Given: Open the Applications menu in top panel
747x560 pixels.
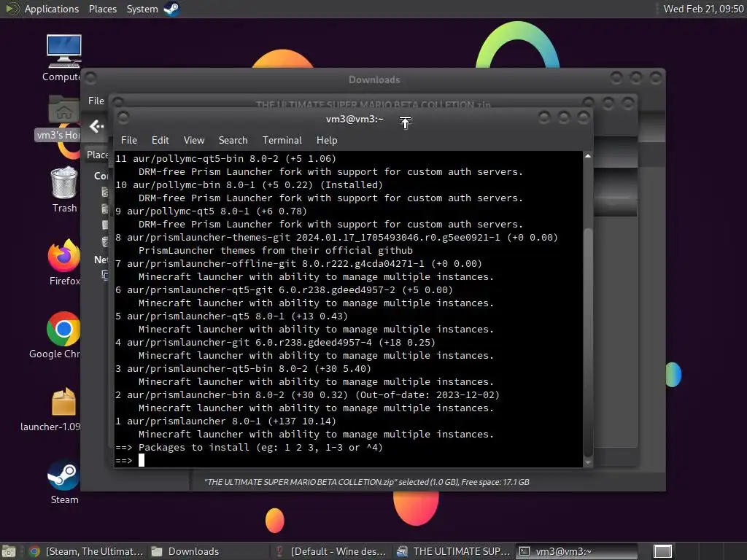Looking at the screenshot, I should click(52, 9).
